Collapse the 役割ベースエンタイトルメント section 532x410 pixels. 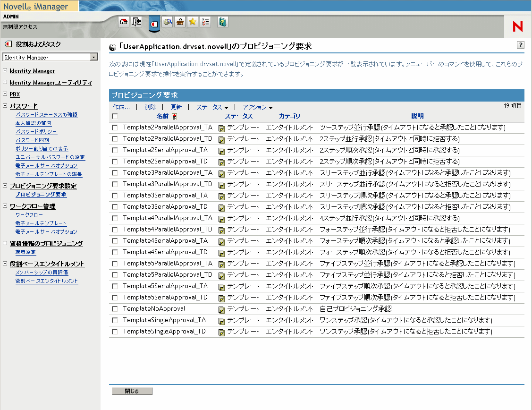(5, 264)
